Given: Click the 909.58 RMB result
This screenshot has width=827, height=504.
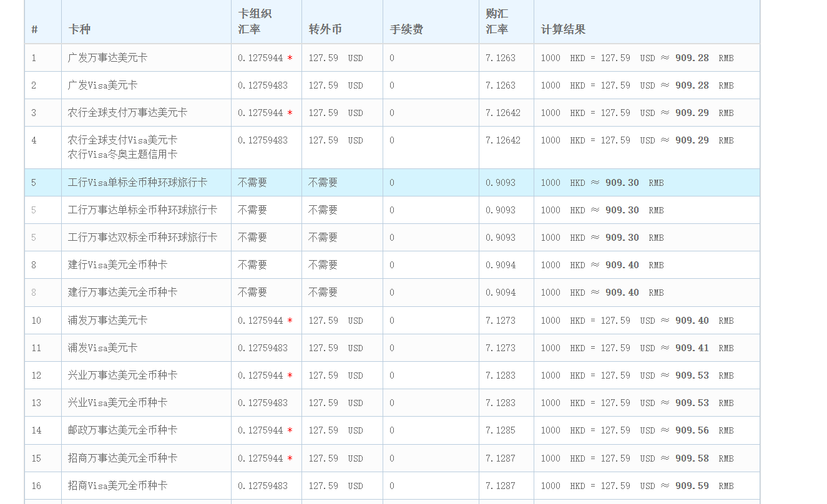Looking at the screenshot, I should (692, 458).
